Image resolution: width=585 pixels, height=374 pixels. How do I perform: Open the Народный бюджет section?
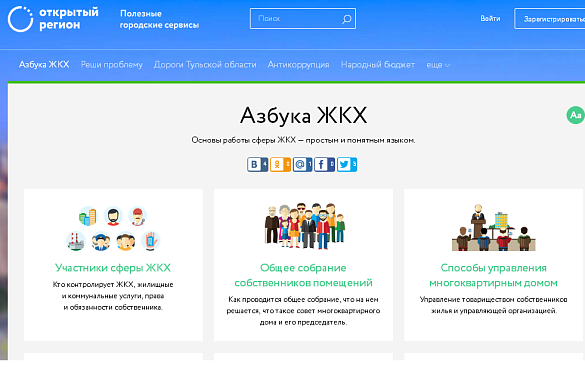[x=378, y=65]
